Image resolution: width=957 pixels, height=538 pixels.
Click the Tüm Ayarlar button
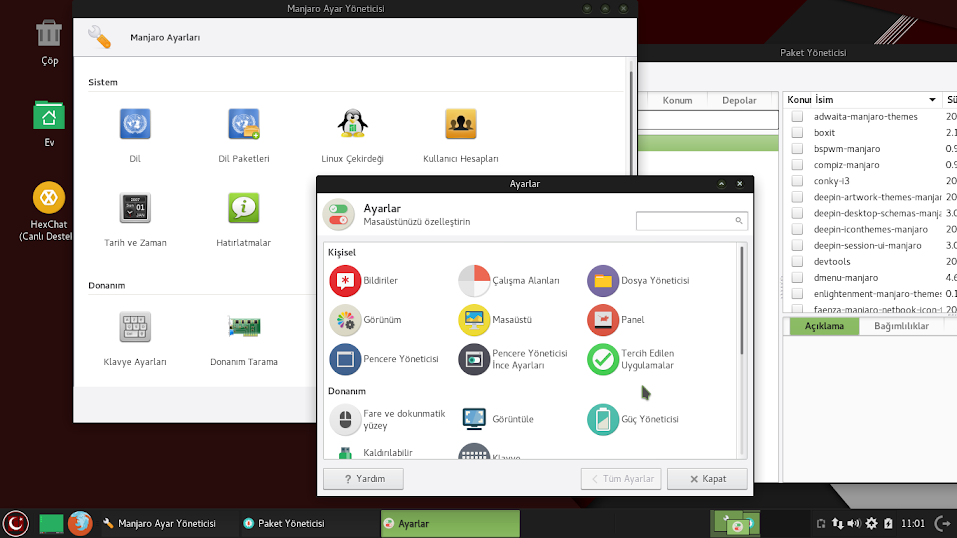point(621,479)
